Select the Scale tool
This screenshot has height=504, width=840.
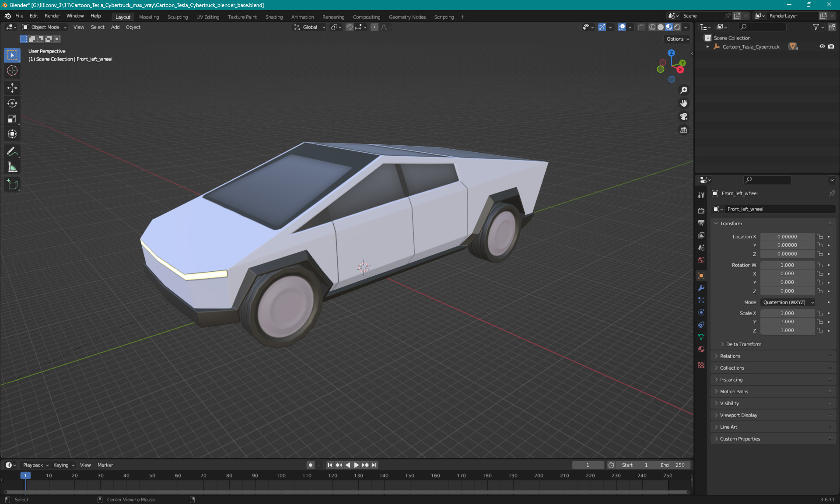click(12, 119)
